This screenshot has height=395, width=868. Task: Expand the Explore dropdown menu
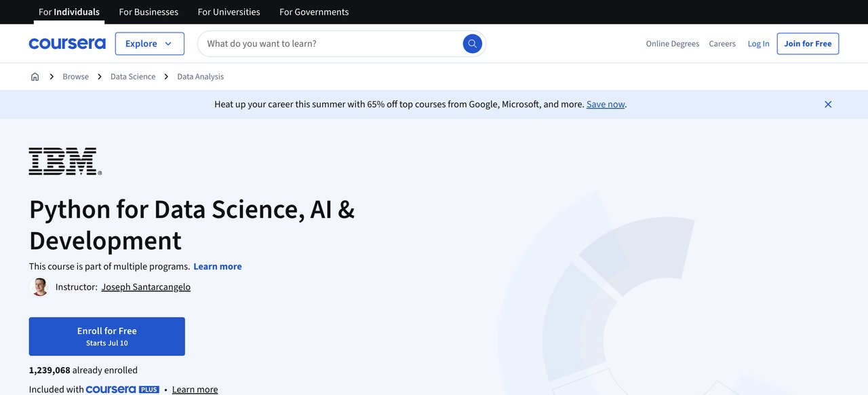point(150,43)
